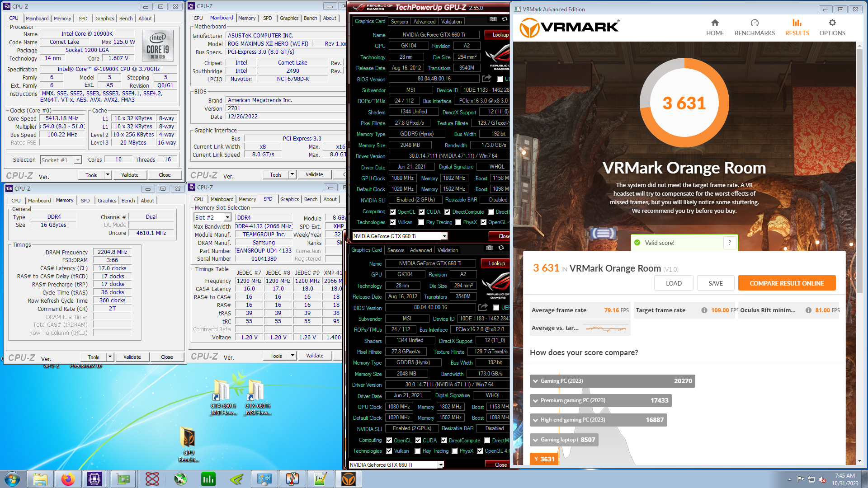Toggle OpenGL checkbox in lower GPU-Z

point(480,451)
